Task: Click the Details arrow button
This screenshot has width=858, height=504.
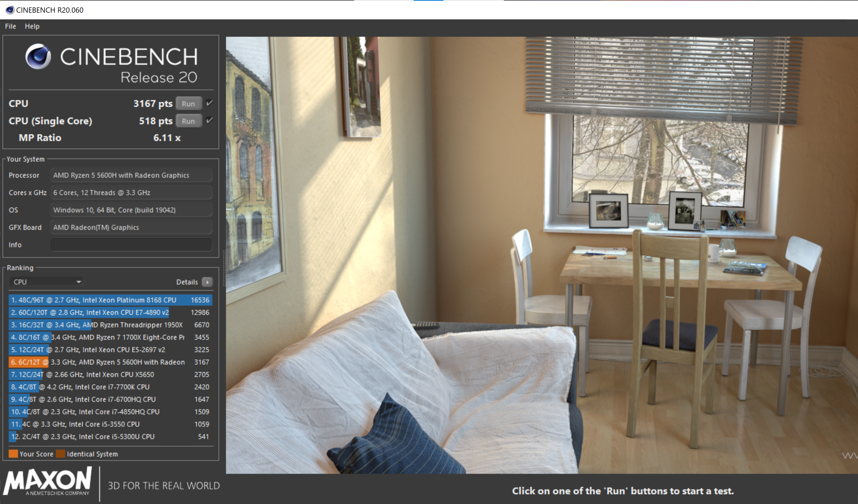Action: point(207,282)
